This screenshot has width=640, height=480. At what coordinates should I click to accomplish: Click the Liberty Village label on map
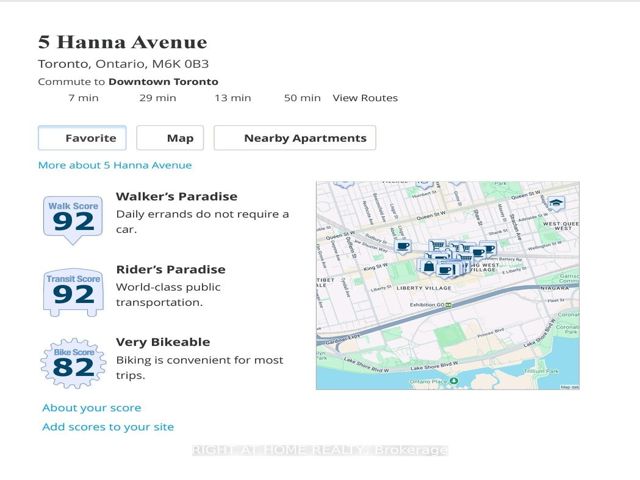click(424, 288)
